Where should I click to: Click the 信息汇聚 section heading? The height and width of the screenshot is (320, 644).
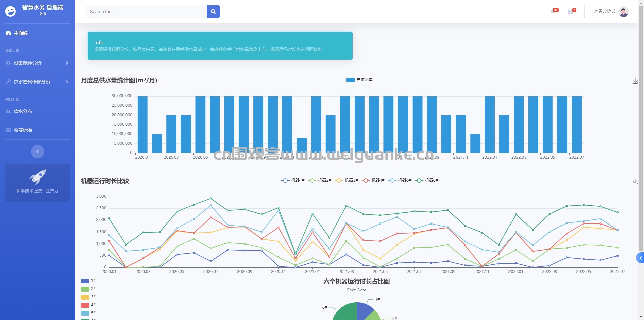(12, 100)
